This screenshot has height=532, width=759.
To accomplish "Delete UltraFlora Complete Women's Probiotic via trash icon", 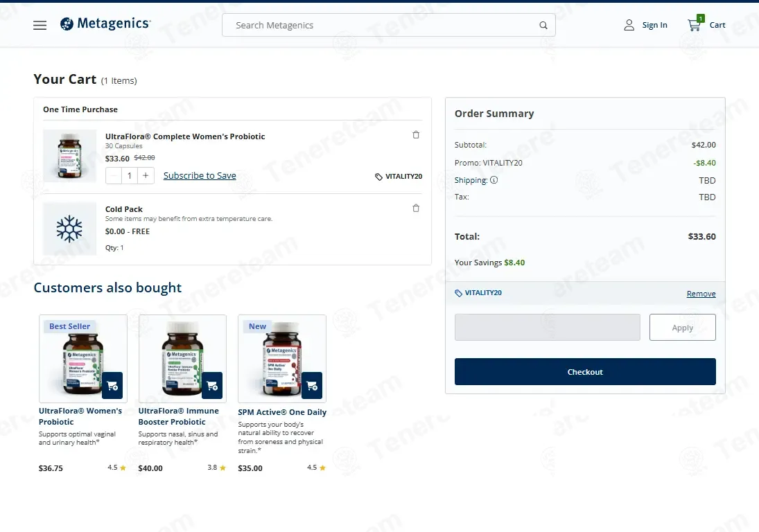I will 416,135.
